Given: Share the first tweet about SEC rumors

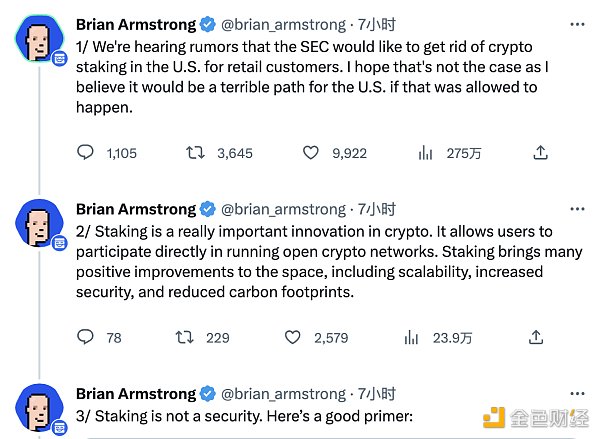Looking at the screenshot, I should 540,152.
